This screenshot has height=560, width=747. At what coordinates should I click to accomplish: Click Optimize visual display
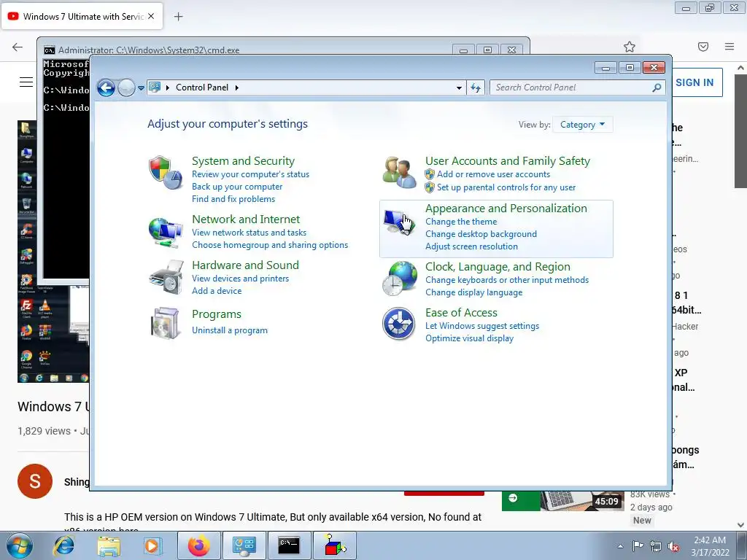[x=469, y=338]
